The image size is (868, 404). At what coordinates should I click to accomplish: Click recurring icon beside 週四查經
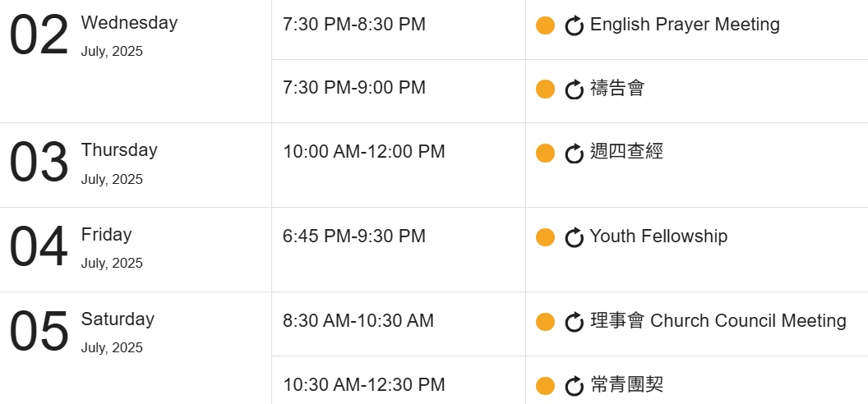pos(574,153)
